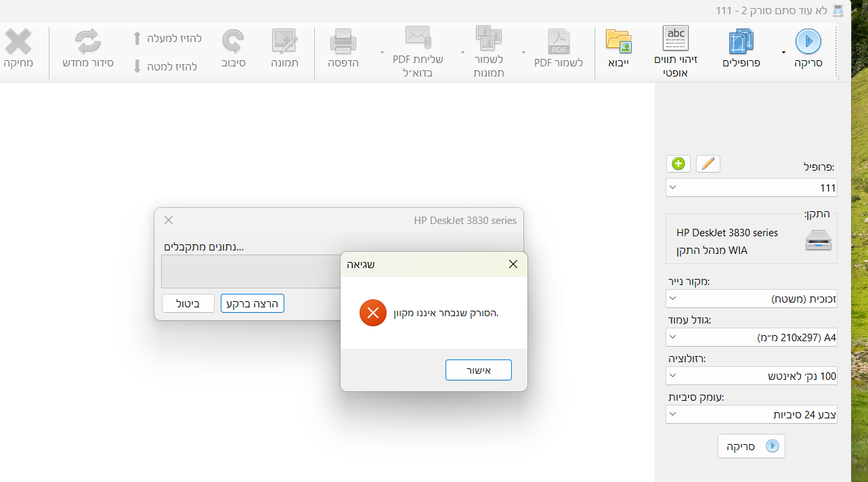Click the Save PDF (לשמור PDF) icon

point(559,42)
